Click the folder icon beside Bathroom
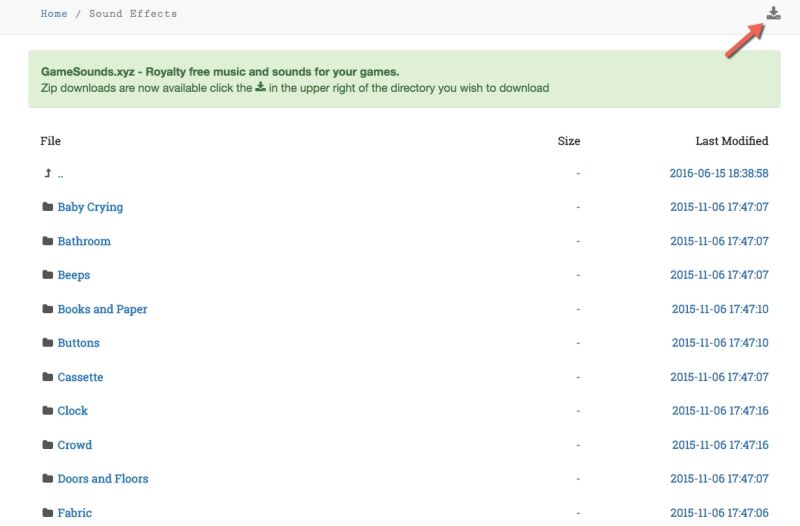800x526 pixels. point(47,241)
